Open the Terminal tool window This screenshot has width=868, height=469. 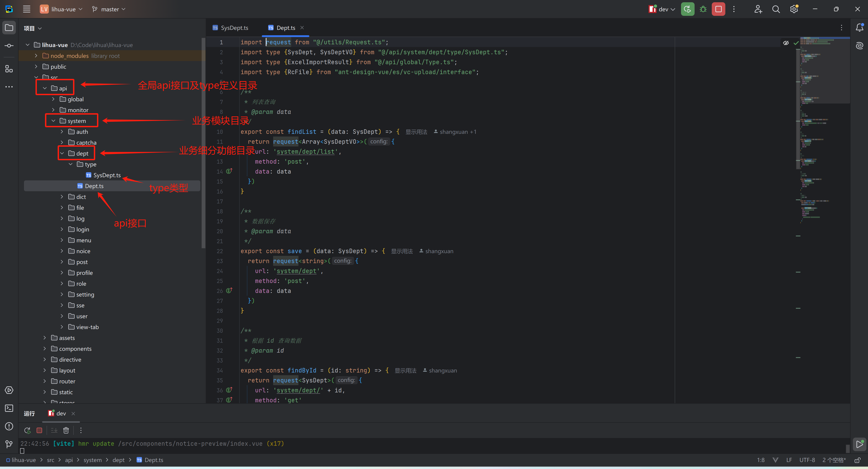click(x=9, y=408)
